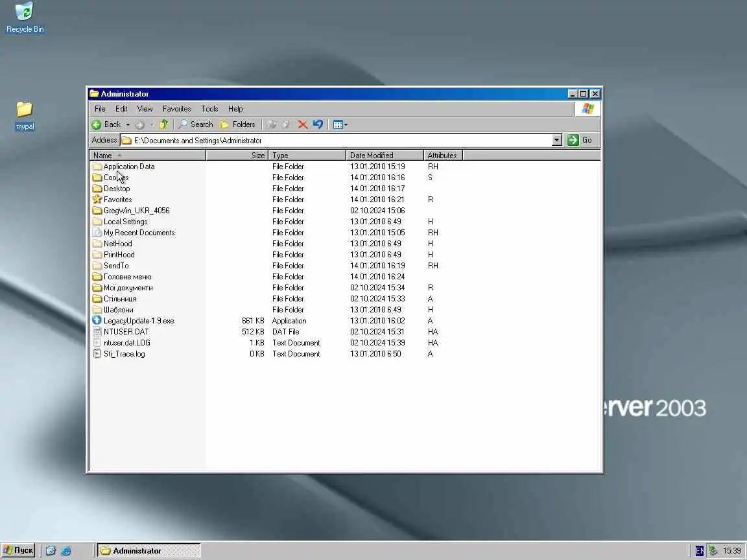The height and width of the screenshot is (560, 747).
Task: Sort by the Date Modified column header
Action: coord(385,156)
